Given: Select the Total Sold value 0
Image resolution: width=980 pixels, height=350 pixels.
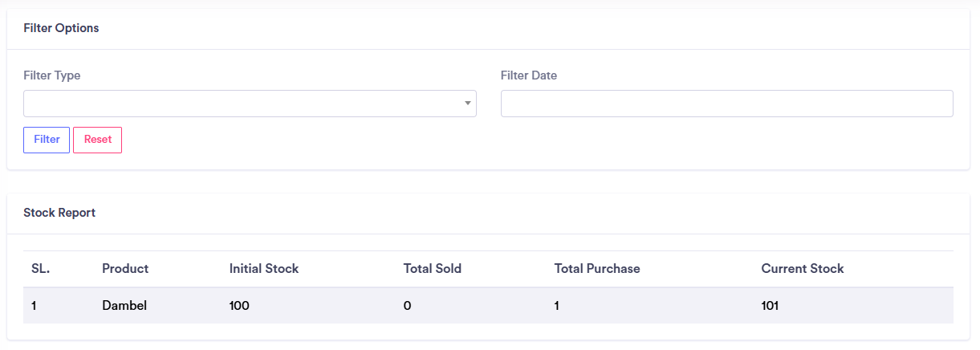Looking at the screenshot, I should tap(408, 306).
